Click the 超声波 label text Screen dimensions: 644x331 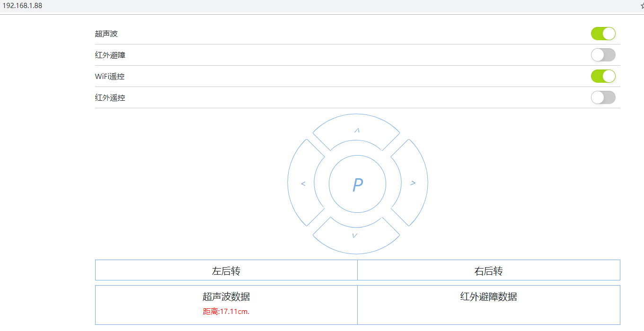(106, 34)
